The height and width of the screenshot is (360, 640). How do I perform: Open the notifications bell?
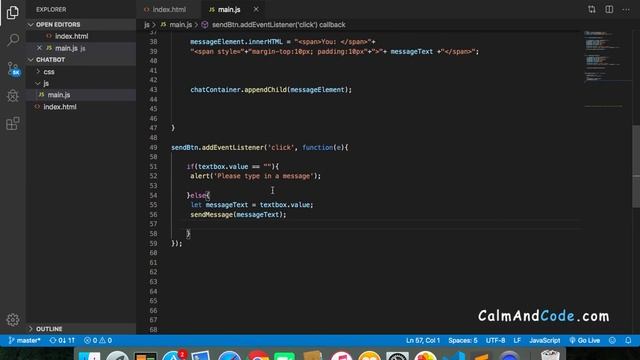point(628,340)
